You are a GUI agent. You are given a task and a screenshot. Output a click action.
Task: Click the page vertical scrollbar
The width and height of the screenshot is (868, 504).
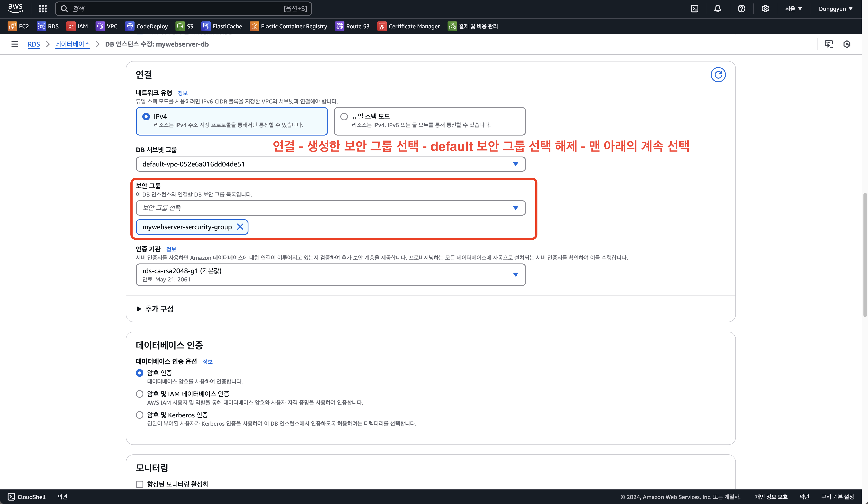[865, 255]
